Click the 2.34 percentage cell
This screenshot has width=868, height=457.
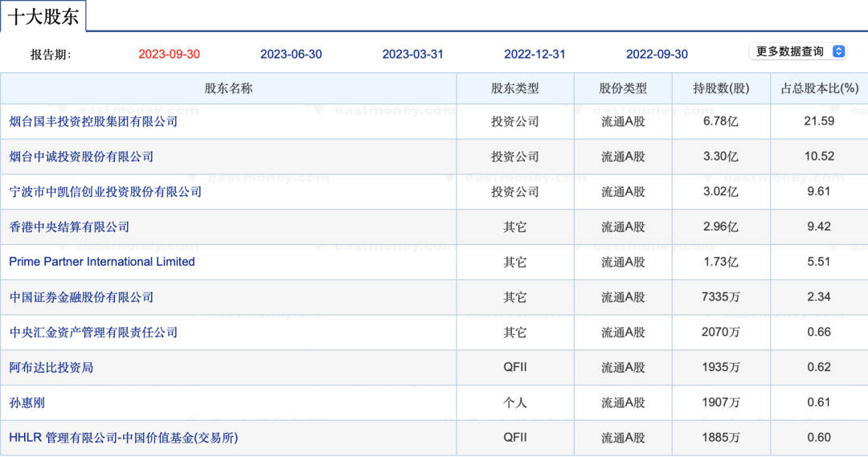pos(819,297)
